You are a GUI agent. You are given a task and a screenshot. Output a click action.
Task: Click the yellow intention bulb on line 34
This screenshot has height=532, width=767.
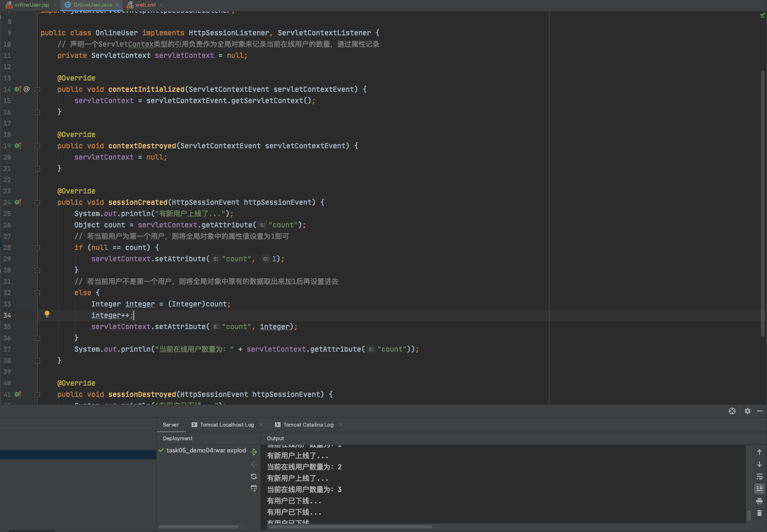tap(47, 314)
